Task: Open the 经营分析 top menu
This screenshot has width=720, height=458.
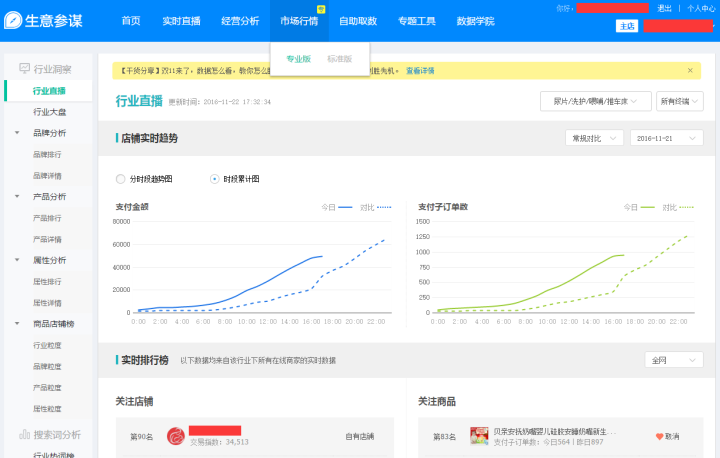Action: (239, 21)
